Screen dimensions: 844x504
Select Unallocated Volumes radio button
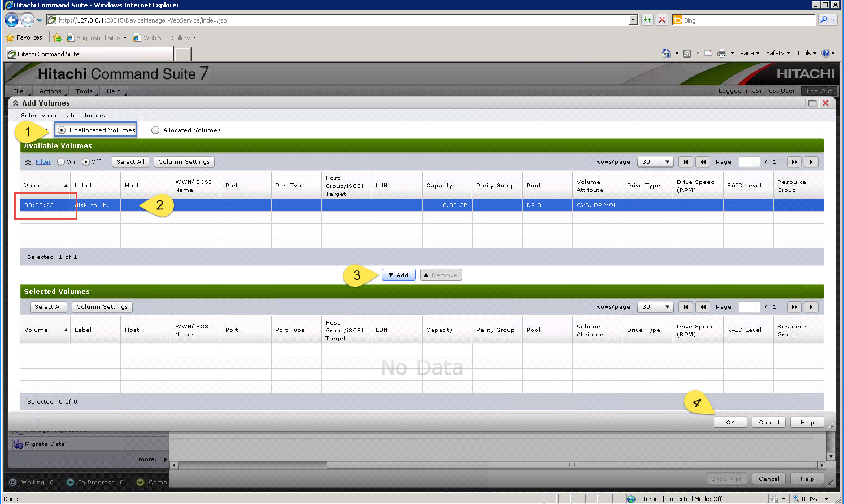pos(62,130)
